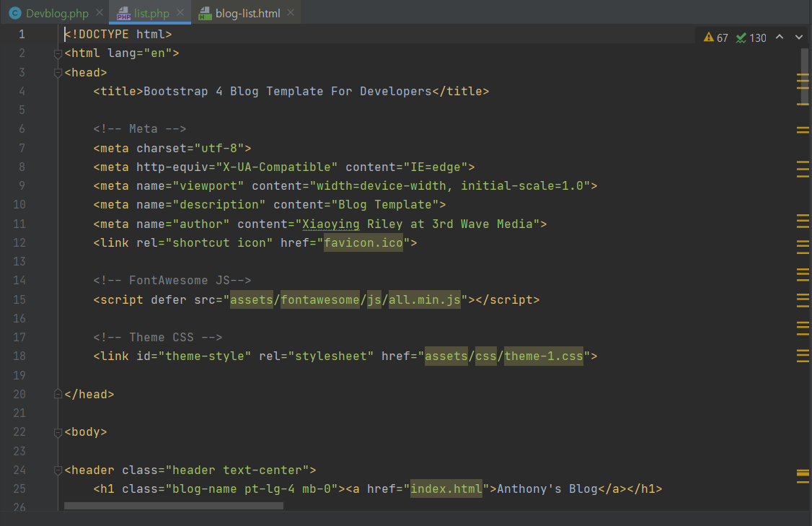Click the Devblog.php class file icon
Image resolution: width=812 pixels, height=526 pixels.
click(16, 13)
